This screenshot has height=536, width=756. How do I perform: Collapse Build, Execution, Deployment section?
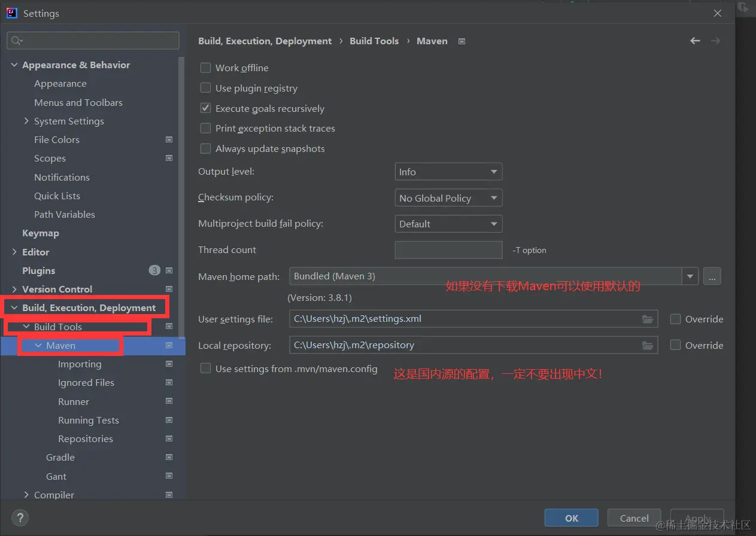click(14, 307)
